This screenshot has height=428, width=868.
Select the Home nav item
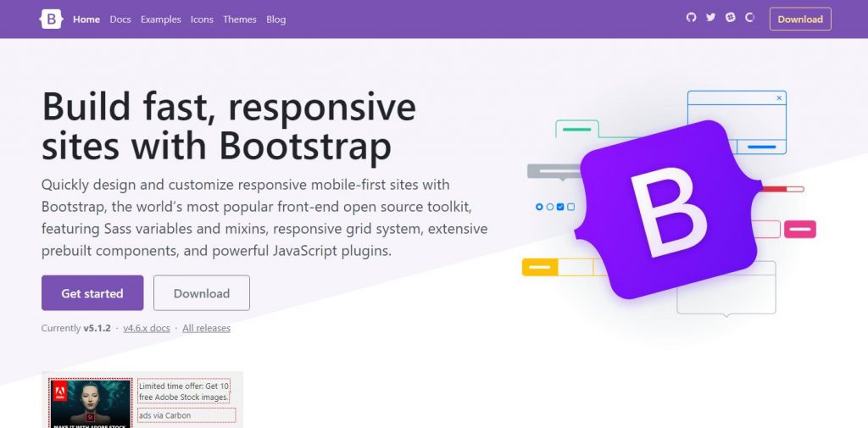(86, 19)
